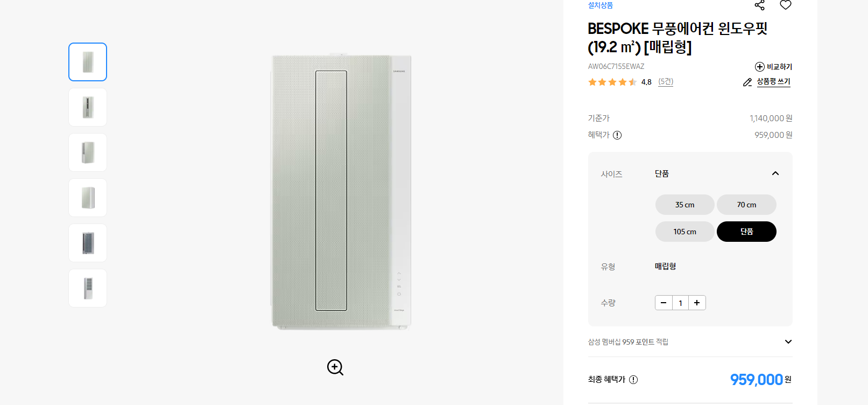Click the quantity input field

680,303
